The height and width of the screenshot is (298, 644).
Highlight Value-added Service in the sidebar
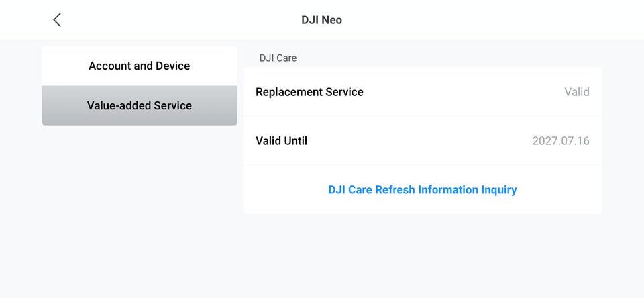point(140,105)
